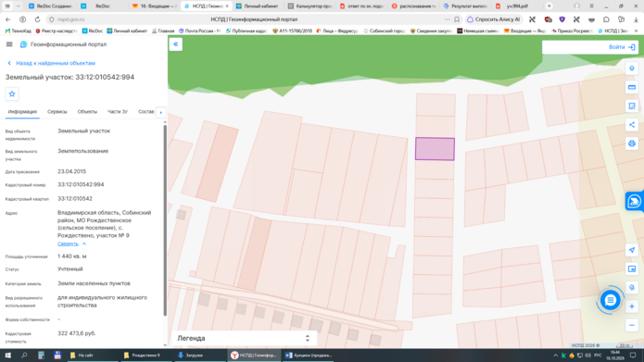Open the Публичная кадас bookmark

(246, 31)
